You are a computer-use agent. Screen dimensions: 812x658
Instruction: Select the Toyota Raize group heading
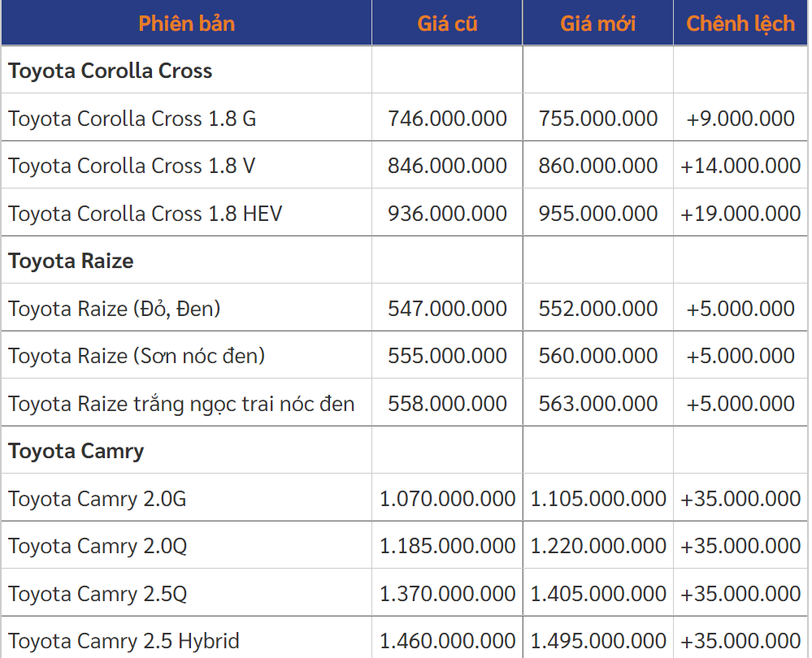[x=72, y=261]
